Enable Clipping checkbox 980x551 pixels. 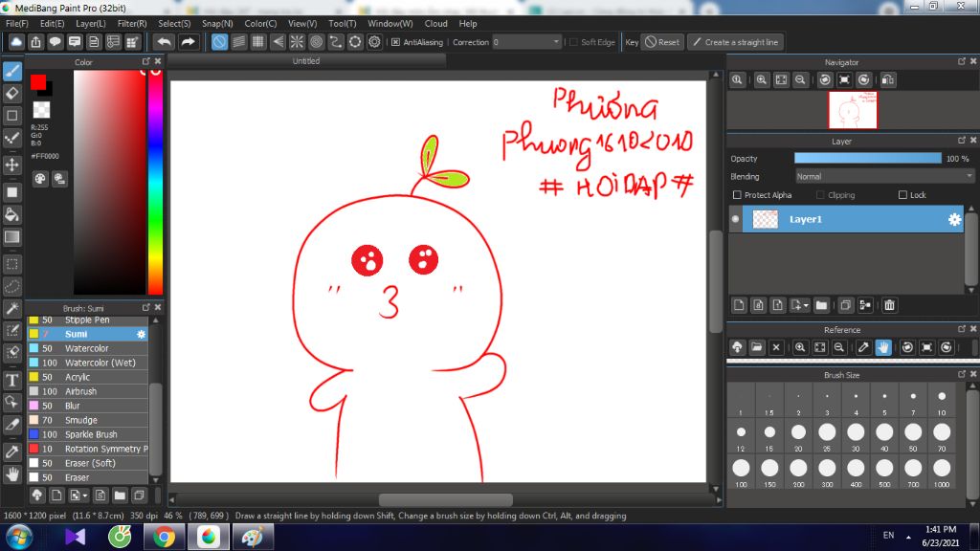[820, 195]
